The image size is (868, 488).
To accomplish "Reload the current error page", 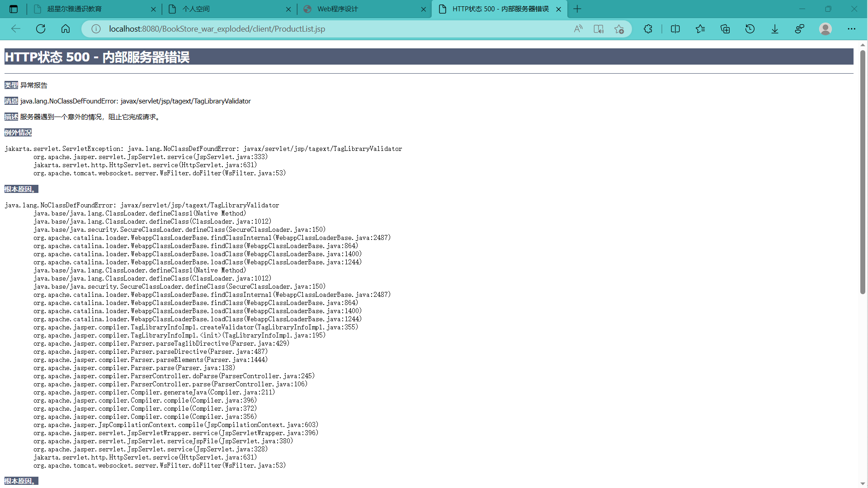I will coord(41,29).
